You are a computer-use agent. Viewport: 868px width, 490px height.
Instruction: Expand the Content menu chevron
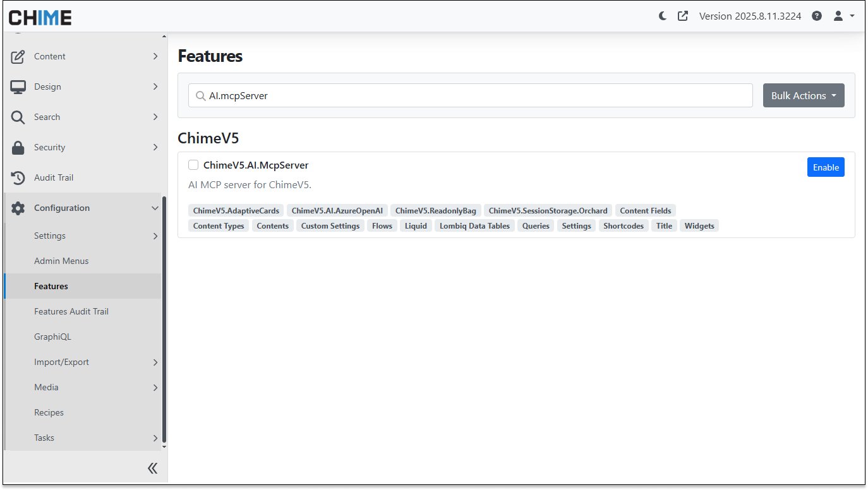(155, 56)
